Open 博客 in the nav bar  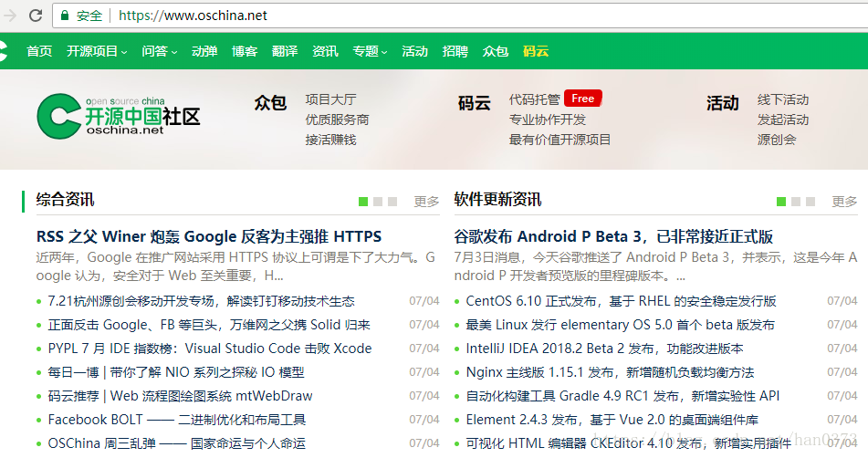tap(245, 51)
